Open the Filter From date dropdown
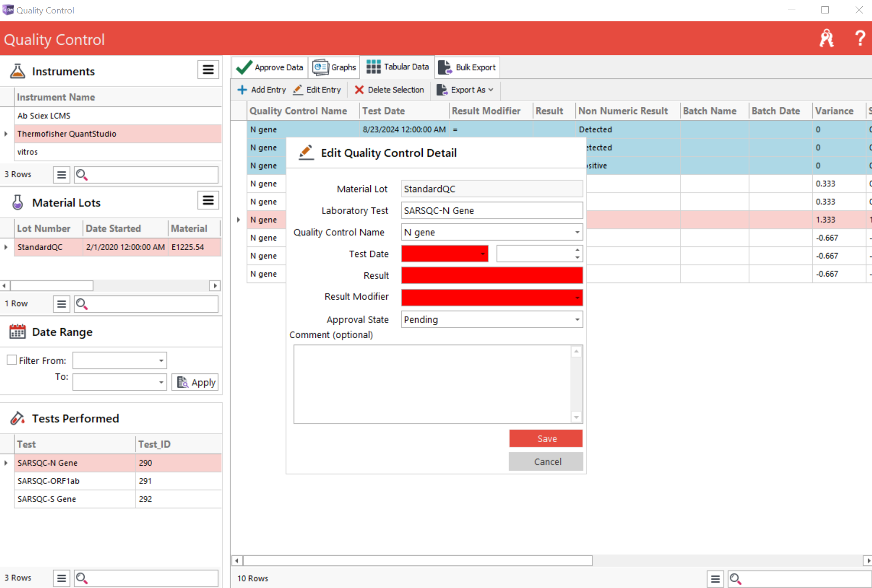The width and height of the screenshot is (872, 588). (x=161, y=360)
